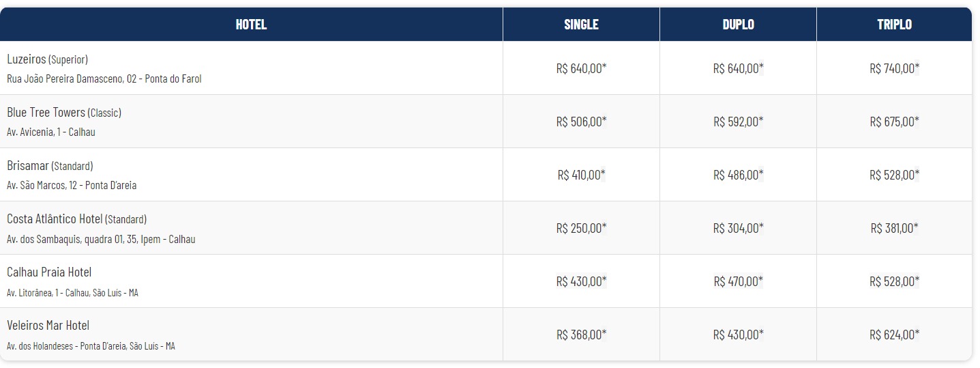
Task: Click Blue Tree Towers duplo price R$ 592,00
Action: (x=738, y=122)
